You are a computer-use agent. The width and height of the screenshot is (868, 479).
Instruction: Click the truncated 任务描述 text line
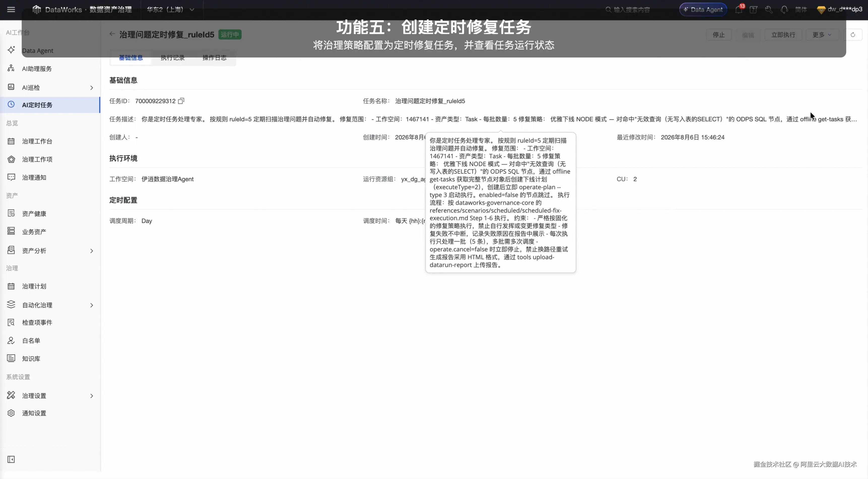(499, 119)
